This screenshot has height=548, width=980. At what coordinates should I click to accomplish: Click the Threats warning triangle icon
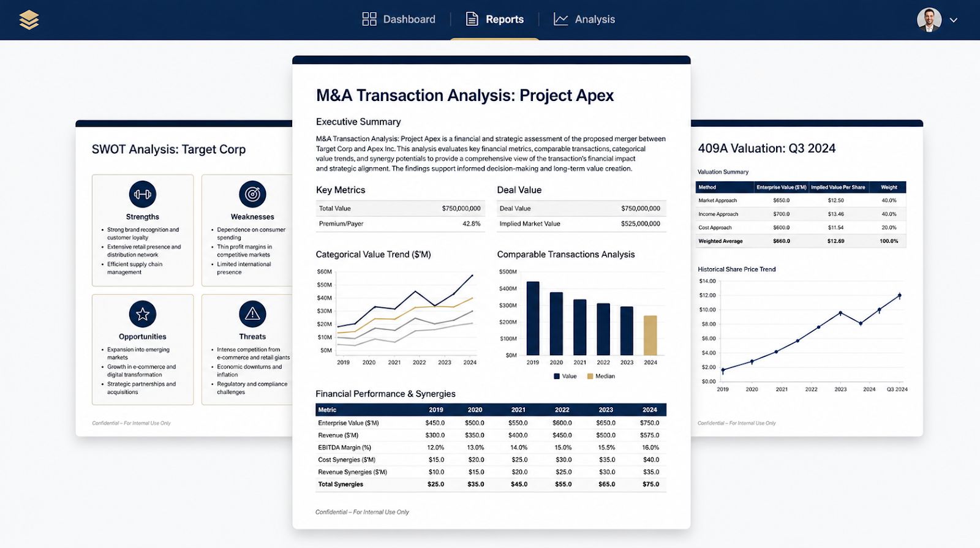tap(252, 314)
